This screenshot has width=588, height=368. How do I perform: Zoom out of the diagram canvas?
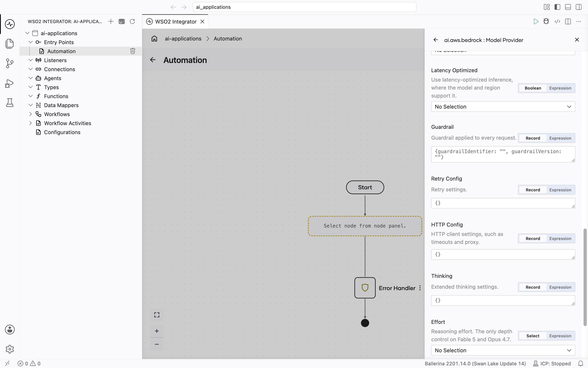pos(157,344)
